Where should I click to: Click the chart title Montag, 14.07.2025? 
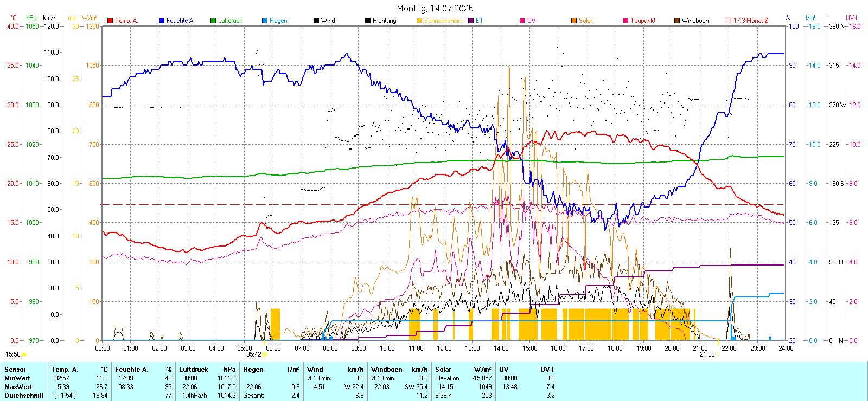pyautogui.click(x=435, y=8)
